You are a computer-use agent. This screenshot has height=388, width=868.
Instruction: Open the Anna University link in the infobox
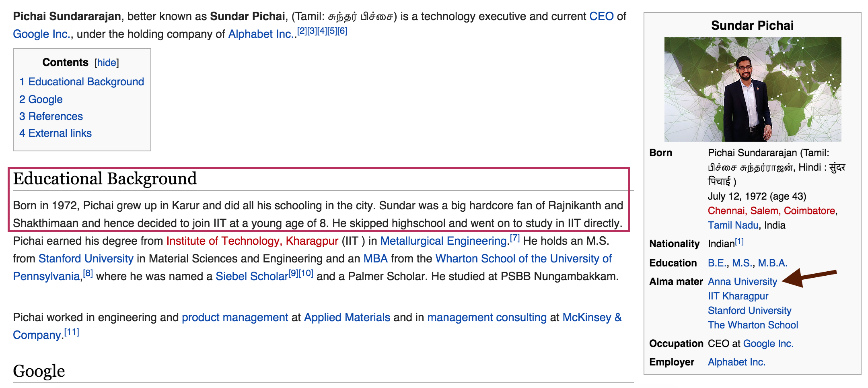(x=743, y=282)
